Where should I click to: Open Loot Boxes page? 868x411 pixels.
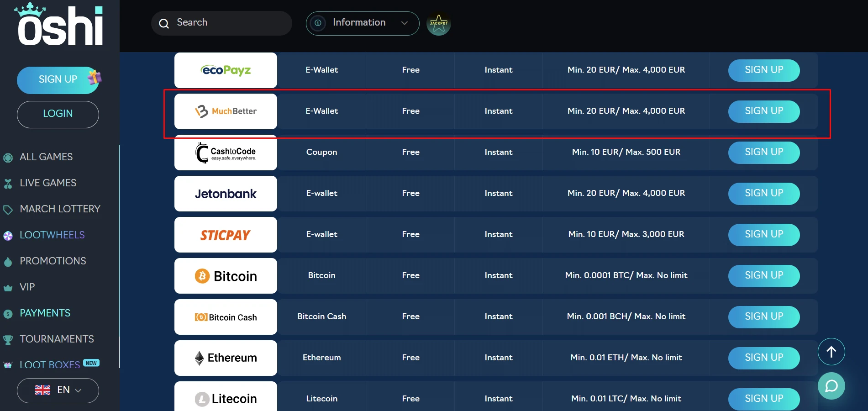50,364
